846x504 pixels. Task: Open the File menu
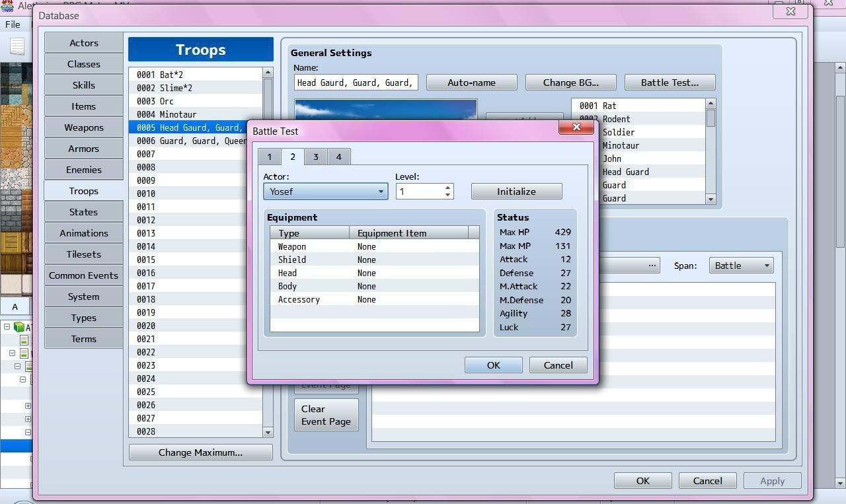coord(13,24)
